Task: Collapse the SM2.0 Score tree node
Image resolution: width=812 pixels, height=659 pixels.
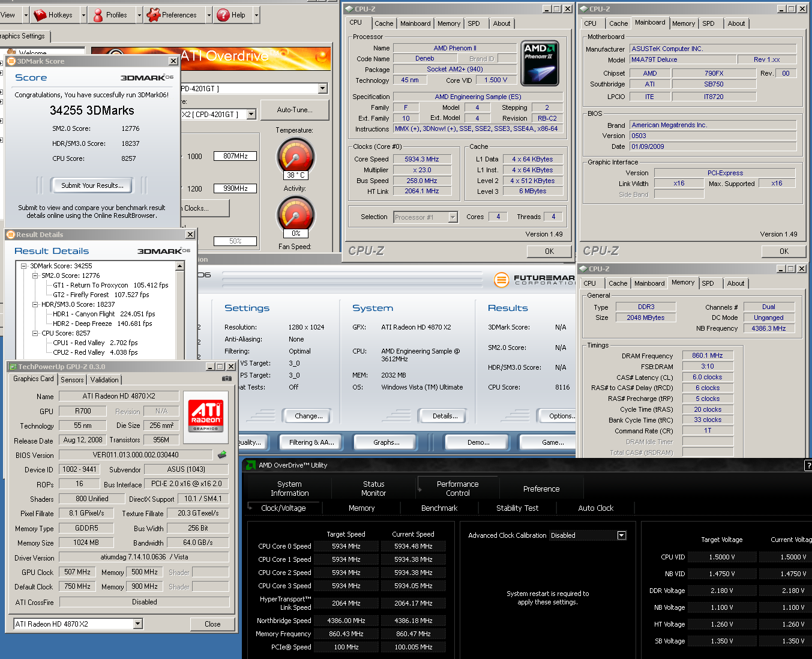Action: click(x=35, y=275)
